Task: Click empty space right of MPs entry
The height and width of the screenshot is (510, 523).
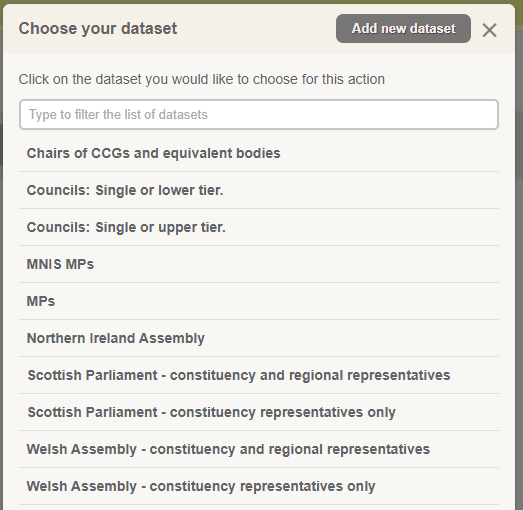Action: [x=277, y=302]
